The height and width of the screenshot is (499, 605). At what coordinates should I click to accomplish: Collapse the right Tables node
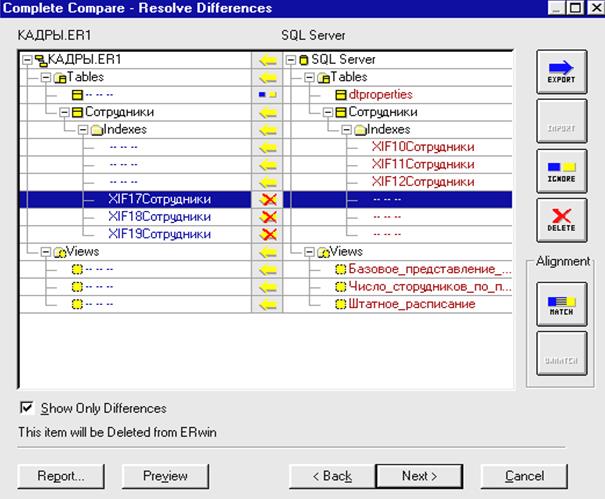pyautogui.click(x=309, y=78)
